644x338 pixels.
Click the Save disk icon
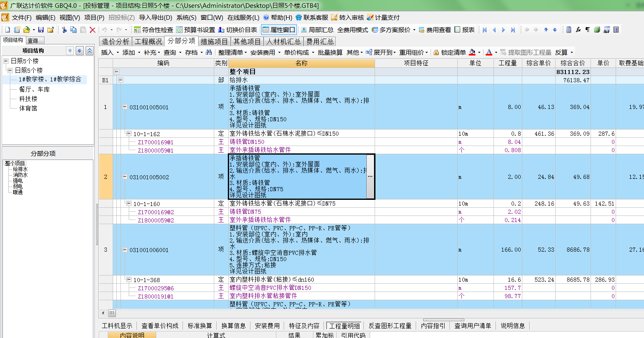tap(41, 30)
